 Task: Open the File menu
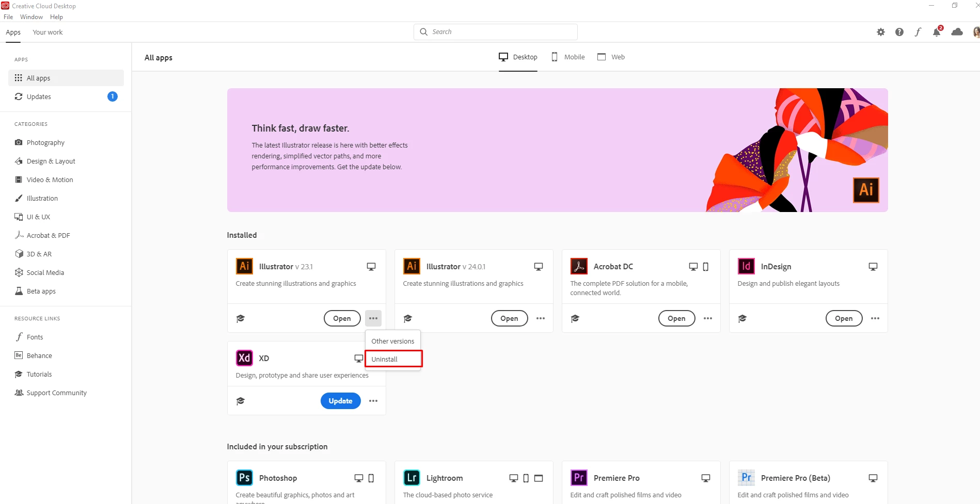click(8, 17)
